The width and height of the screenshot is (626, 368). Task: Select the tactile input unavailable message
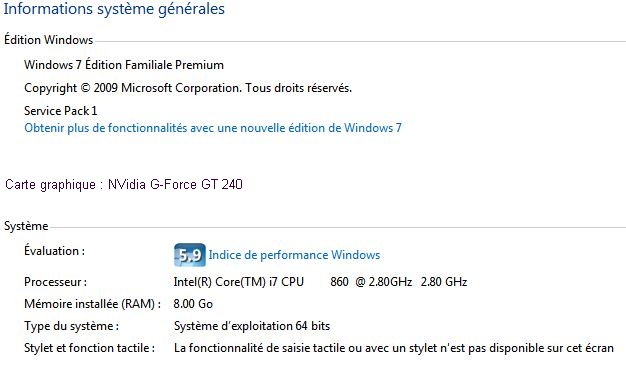(394, 348)
